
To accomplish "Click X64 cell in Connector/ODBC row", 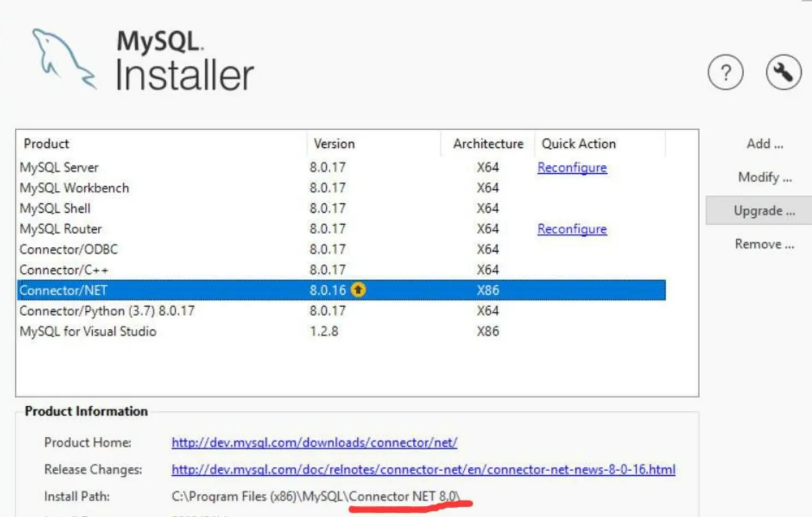I will click(x=488, y=249).
